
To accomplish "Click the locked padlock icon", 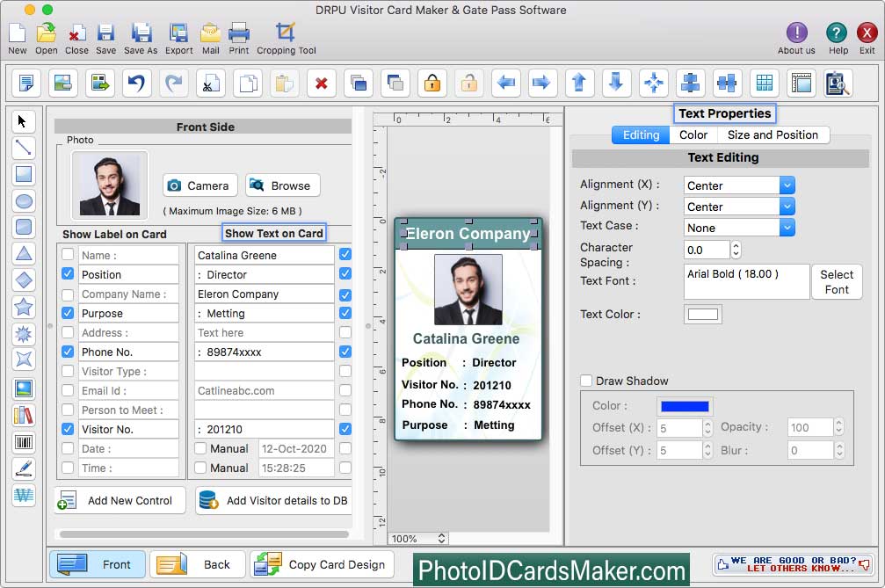I will click(x=432, y=83).
